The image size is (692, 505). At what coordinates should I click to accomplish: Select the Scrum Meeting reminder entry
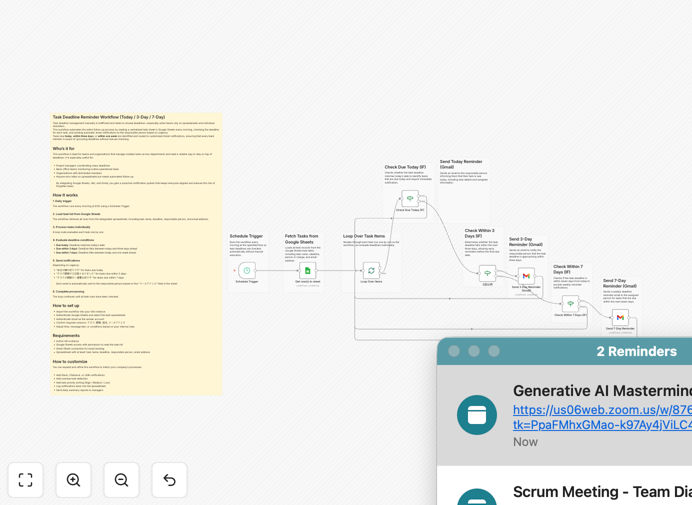point(564,486)
